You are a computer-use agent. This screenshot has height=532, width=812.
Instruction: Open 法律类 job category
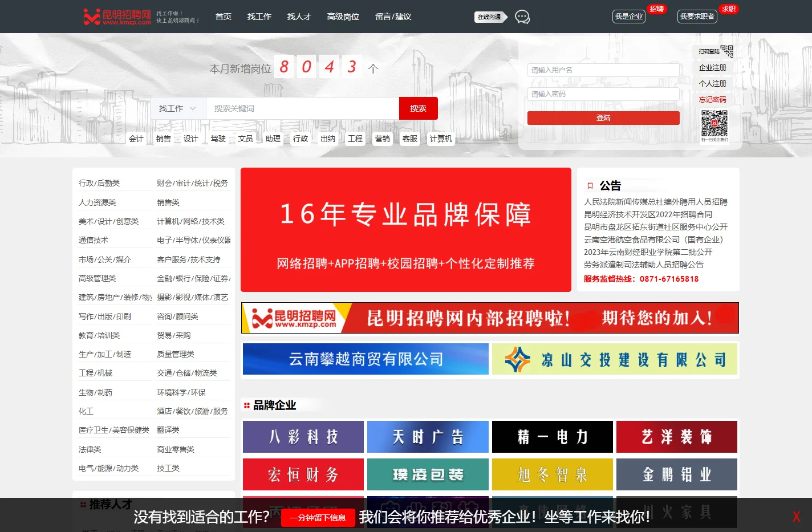pyautogui.click(x=90, y=449)
